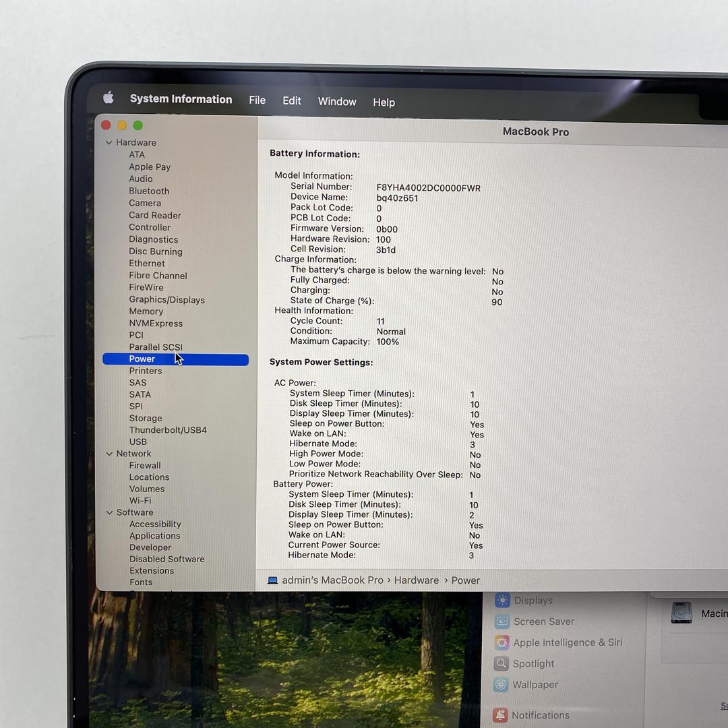The image size is (728, 728).
Task: Collapse the Hardware section
Action: pyautogui.click(x=109, y=142)
